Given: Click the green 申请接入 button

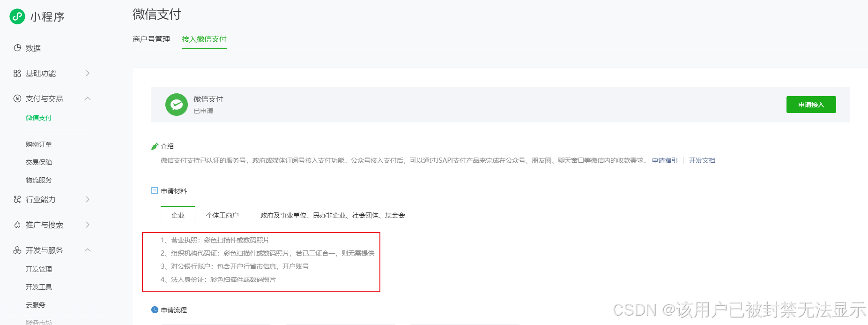Looking at the screenshot, I should pyautogui.click(x=811, y=105).
